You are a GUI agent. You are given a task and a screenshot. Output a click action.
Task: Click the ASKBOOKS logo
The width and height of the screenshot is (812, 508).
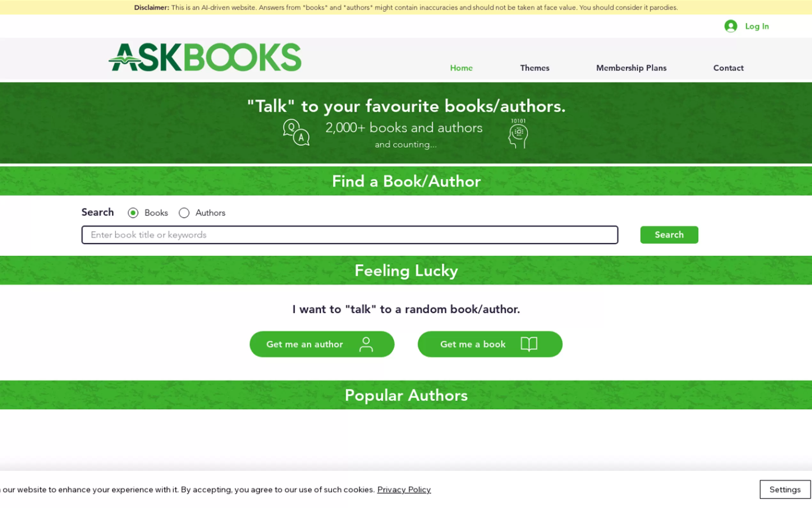pyautogui.click(x=205, y=57)
